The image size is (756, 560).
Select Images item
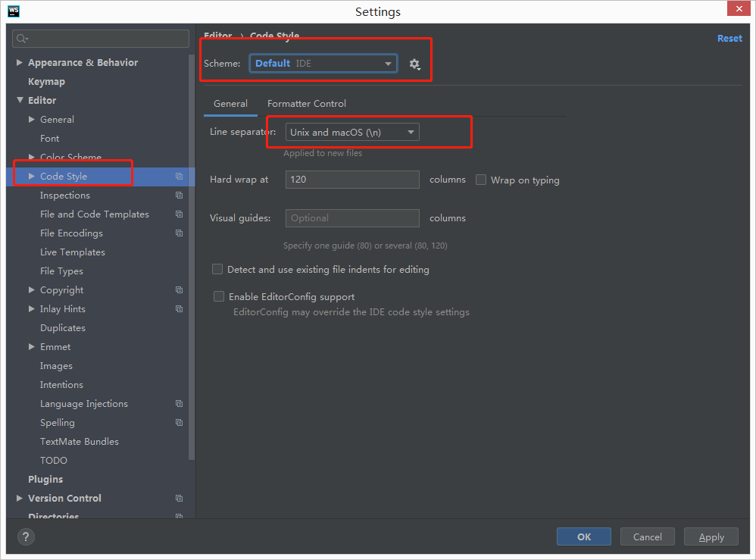coord(56,366)
